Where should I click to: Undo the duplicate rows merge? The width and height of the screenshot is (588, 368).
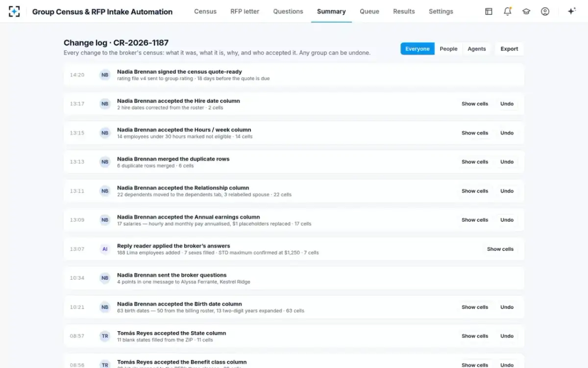tap(507, 162)
